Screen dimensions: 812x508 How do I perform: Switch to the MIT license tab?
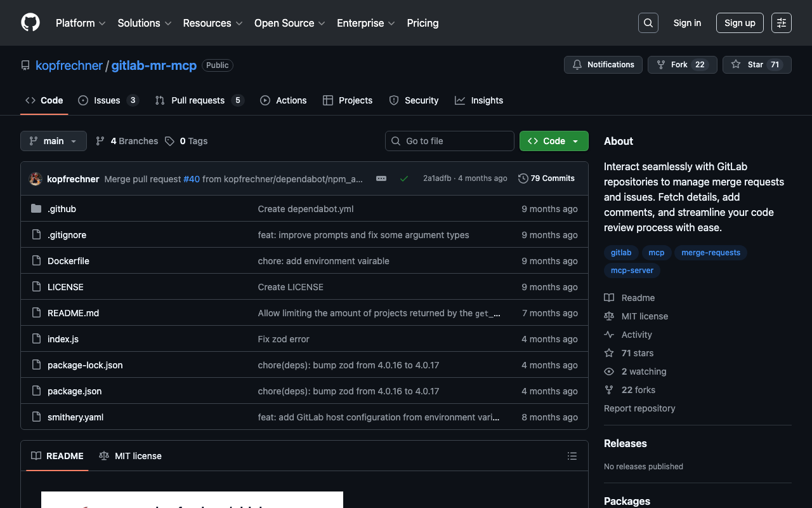click(x=131, y=456)
